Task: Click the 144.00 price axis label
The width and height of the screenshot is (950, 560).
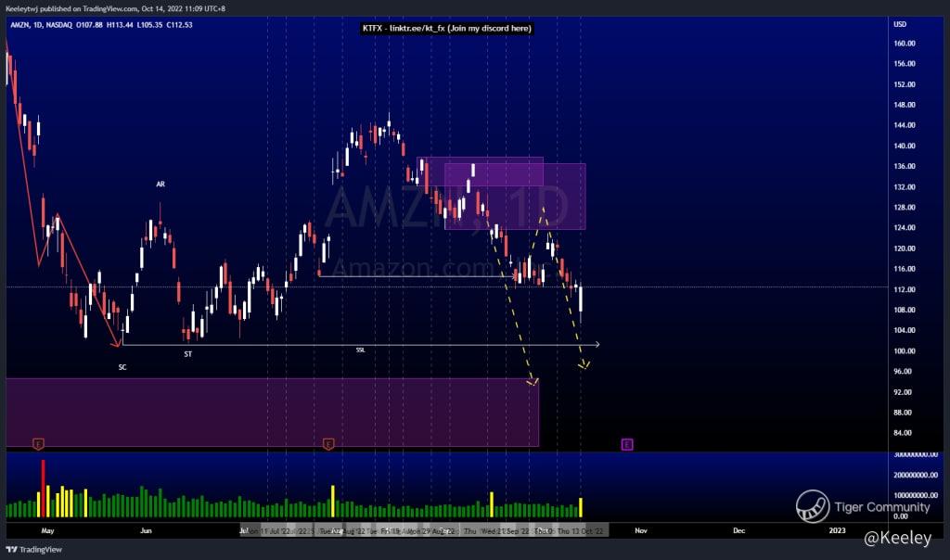Action: 905,125
